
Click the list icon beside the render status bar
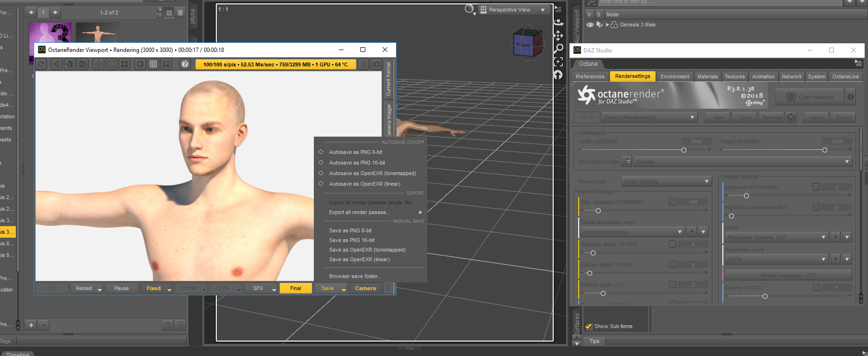[363, 64]
